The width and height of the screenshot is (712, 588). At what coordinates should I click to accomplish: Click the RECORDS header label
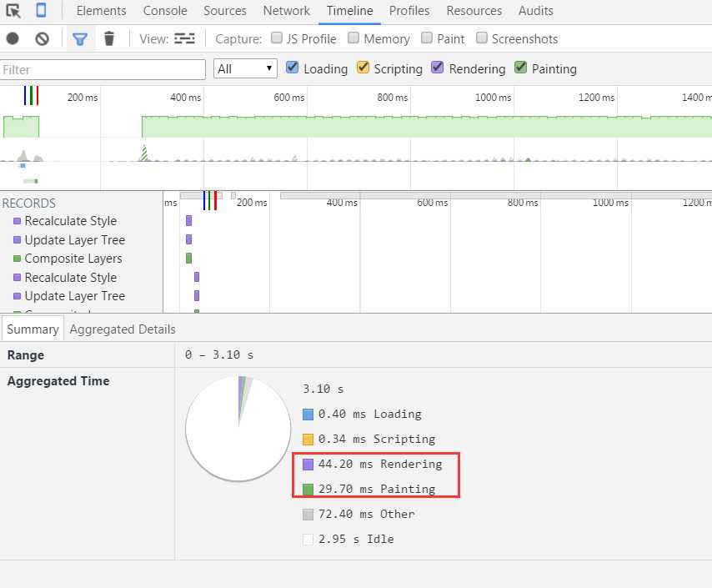click(29, 204)
